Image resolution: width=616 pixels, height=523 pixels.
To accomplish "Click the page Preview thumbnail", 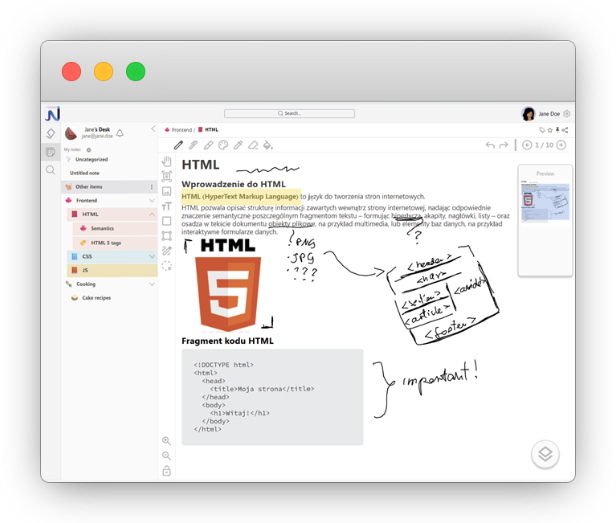I will pyautogui.click(x=545, y=201).
